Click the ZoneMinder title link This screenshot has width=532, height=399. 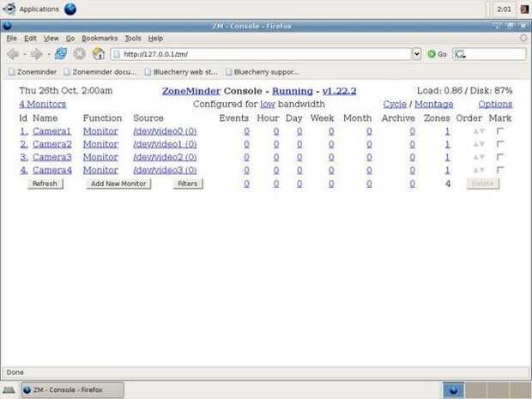[x=191, y=91]
